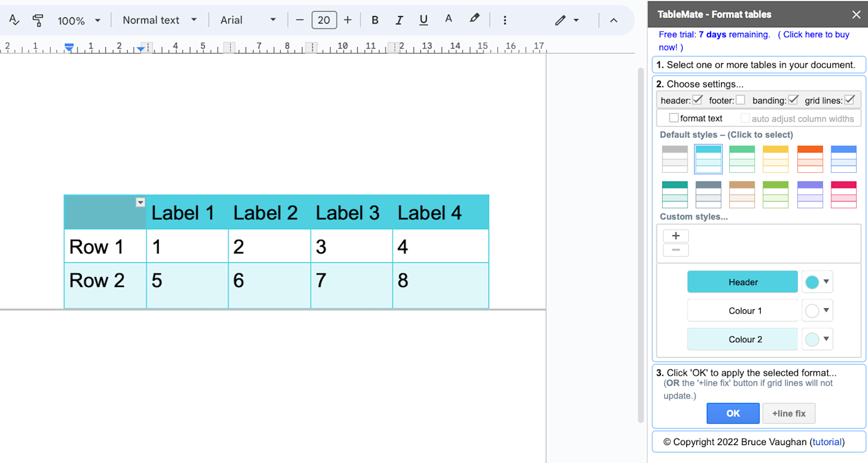The width and height of the screenshot is (868, 463).
Task: Select the slate gray default table style
Action: (x=708, y=195)
